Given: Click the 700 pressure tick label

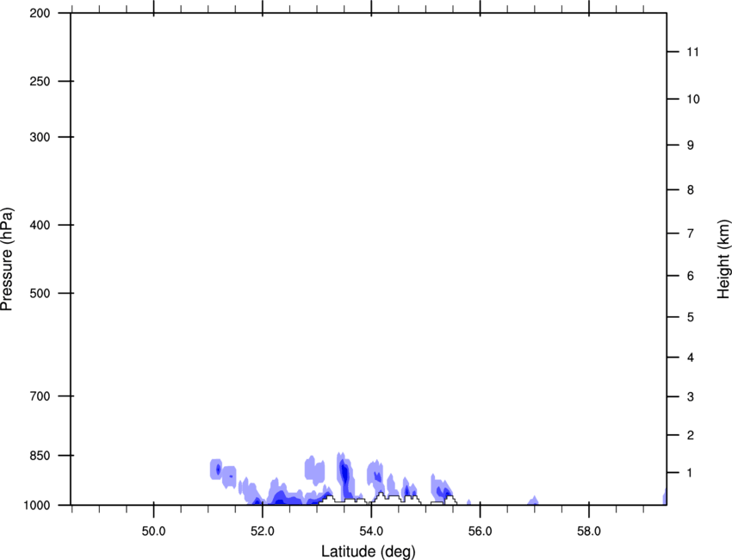Looking at the screenshot, I should point(40,396).
